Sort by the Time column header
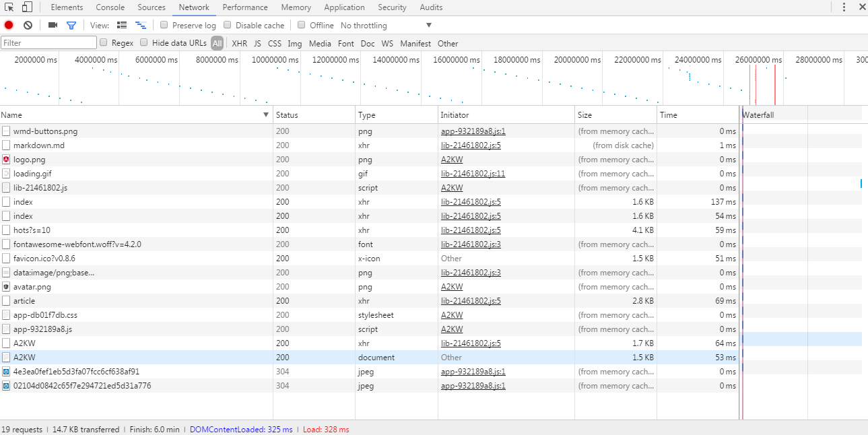This screenshot has height=435, width=868. 698,115
